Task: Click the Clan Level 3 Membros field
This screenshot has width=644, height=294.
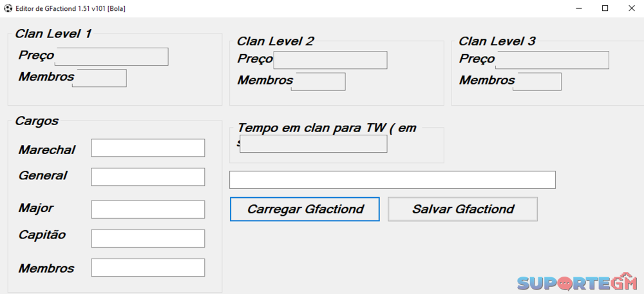Action: (538, 81)
